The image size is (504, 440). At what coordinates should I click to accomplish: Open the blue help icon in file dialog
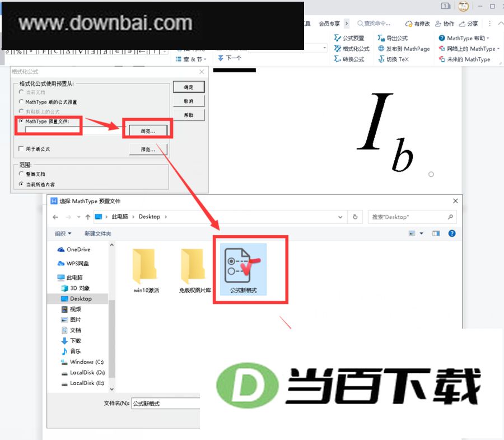(x=451, y=233)
